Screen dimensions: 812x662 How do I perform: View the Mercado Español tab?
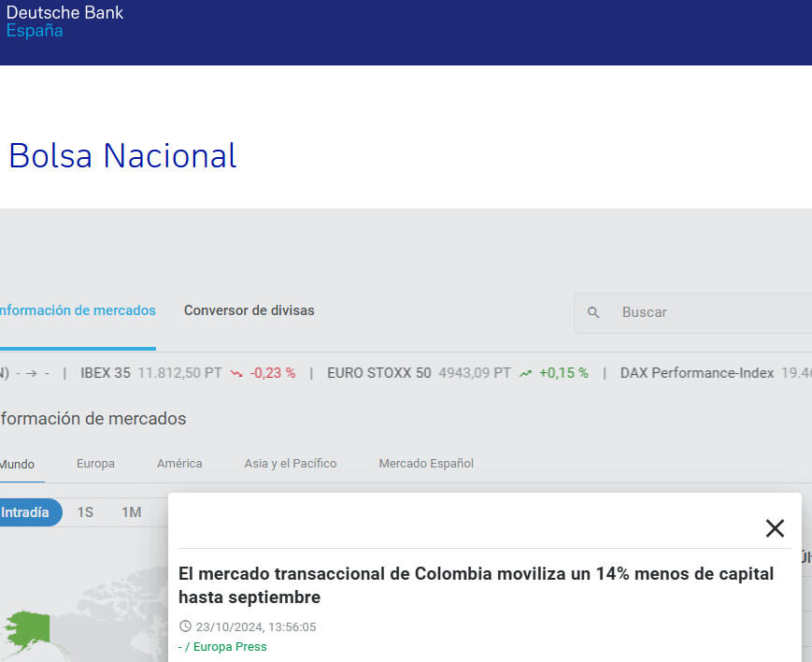point(426,464)
